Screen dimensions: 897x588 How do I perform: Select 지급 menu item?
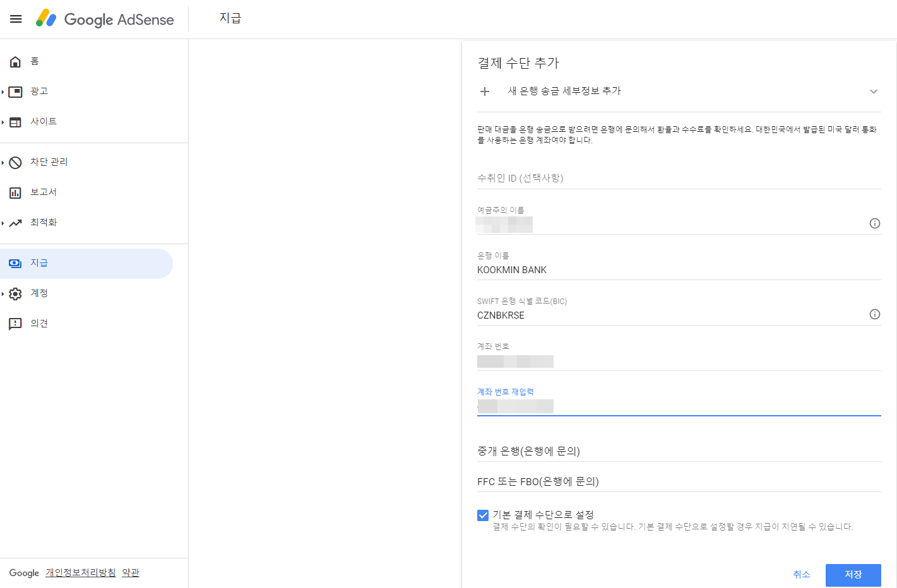pyautogui.click(x=86, y=264)
